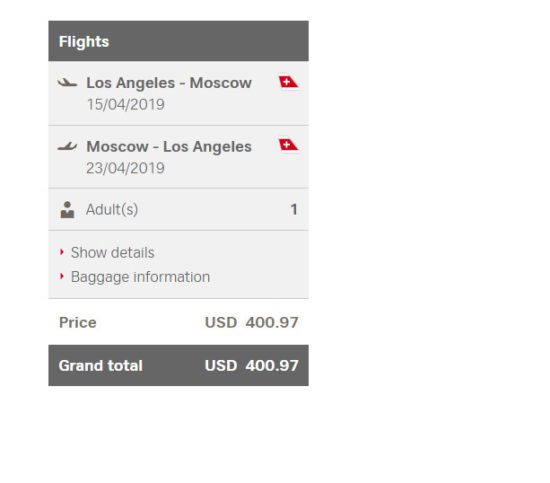Image resolution: width=550 pixels, height=483 pixels.
Task: Click the grand total amount USD 400.97
Action: 251,366
